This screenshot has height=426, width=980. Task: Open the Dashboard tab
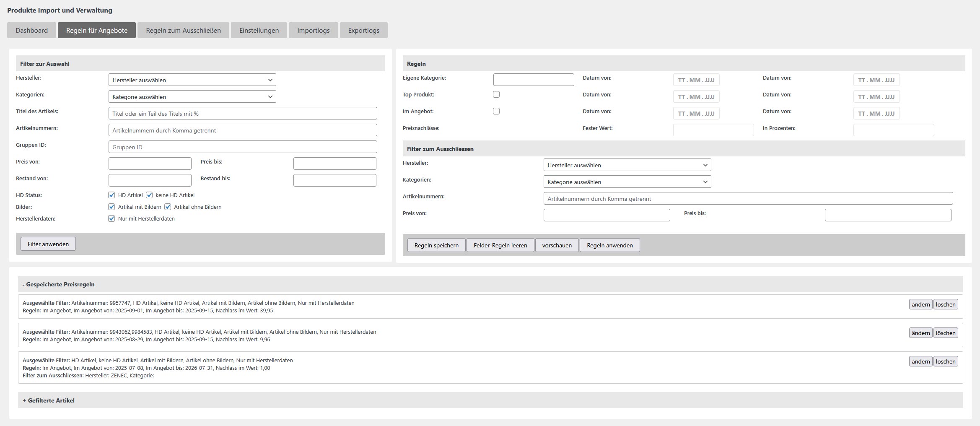tap(31, 30)
